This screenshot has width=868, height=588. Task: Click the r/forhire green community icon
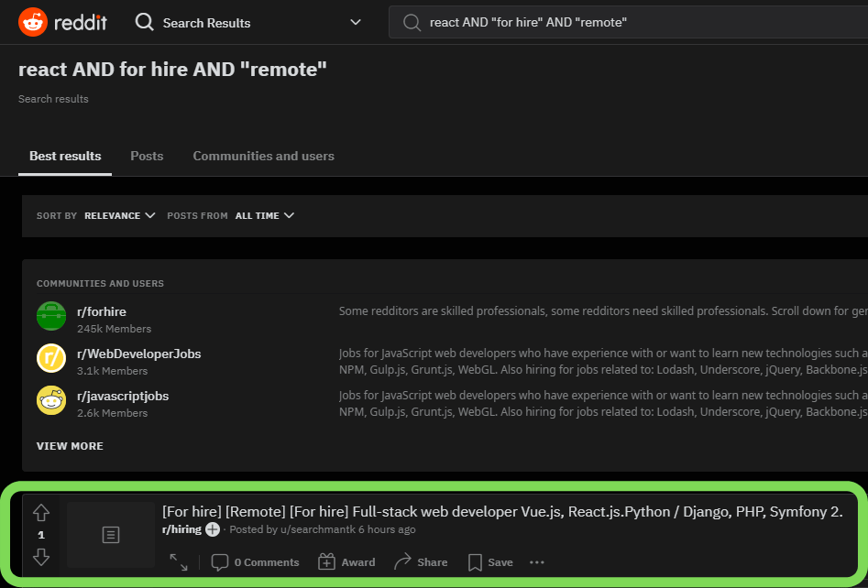51,316
